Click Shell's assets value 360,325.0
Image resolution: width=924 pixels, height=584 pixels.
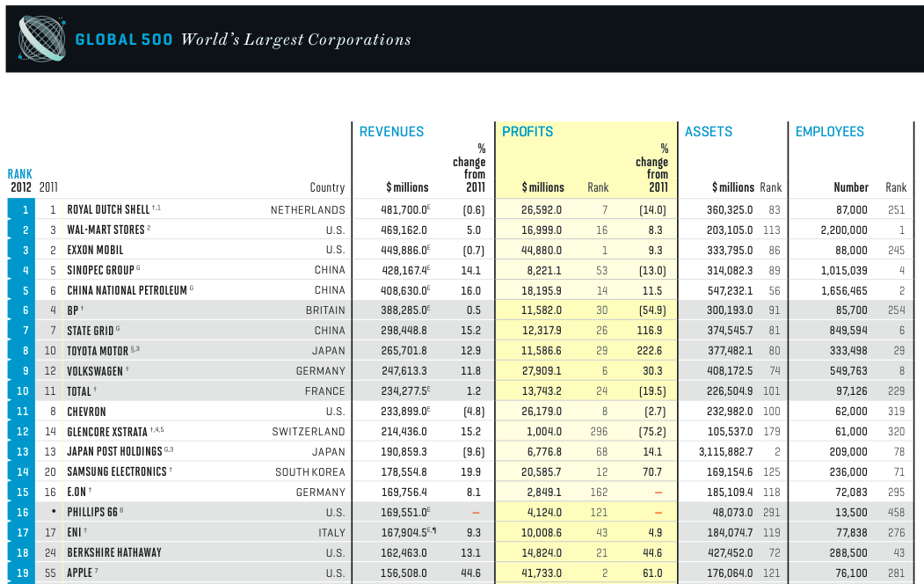730,210
